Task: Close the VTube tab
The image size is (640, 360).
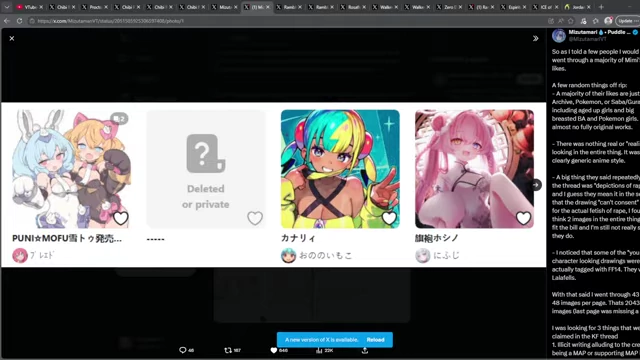Action: click(x=41, y=7)
